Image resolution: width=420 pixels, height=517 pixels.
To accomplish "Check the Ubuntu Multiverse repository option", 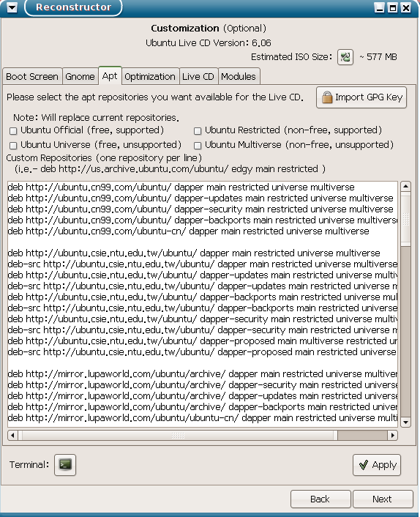I will [x=198, y=146].
